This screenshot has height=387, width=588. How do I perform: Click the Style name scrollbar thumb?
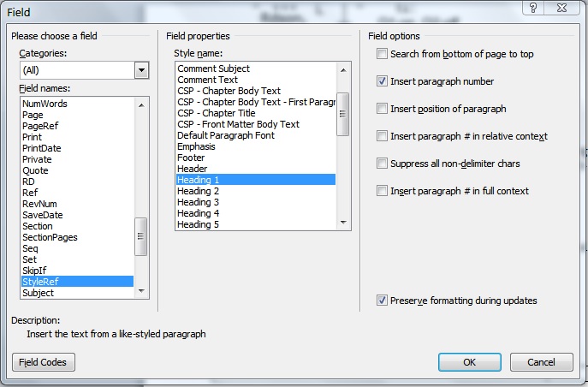tap(342, 114)
